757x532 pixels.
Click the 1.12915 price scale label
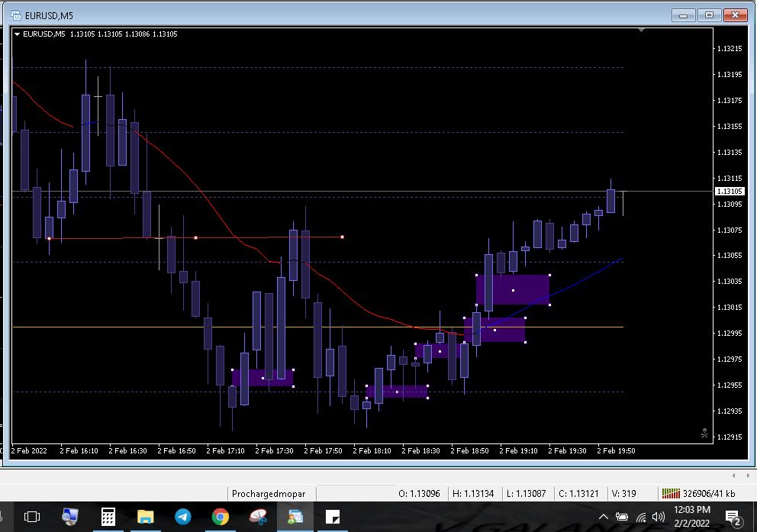[730, 437]
